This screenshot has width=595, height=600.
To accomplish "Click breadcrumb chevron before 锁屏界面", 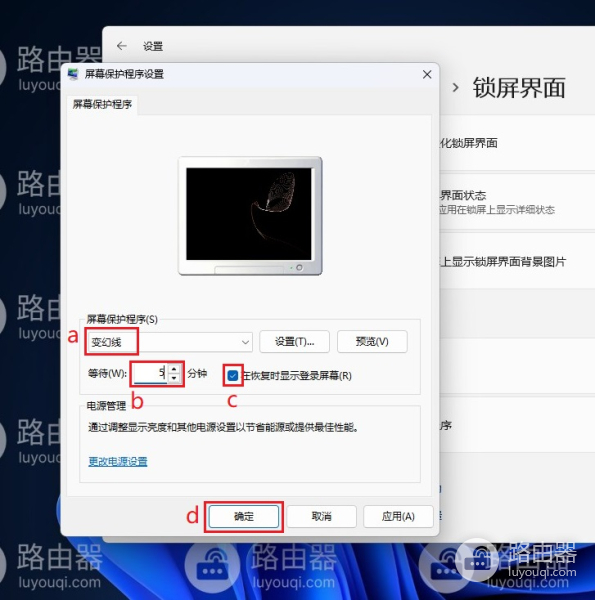I will (x=455, y=88).
